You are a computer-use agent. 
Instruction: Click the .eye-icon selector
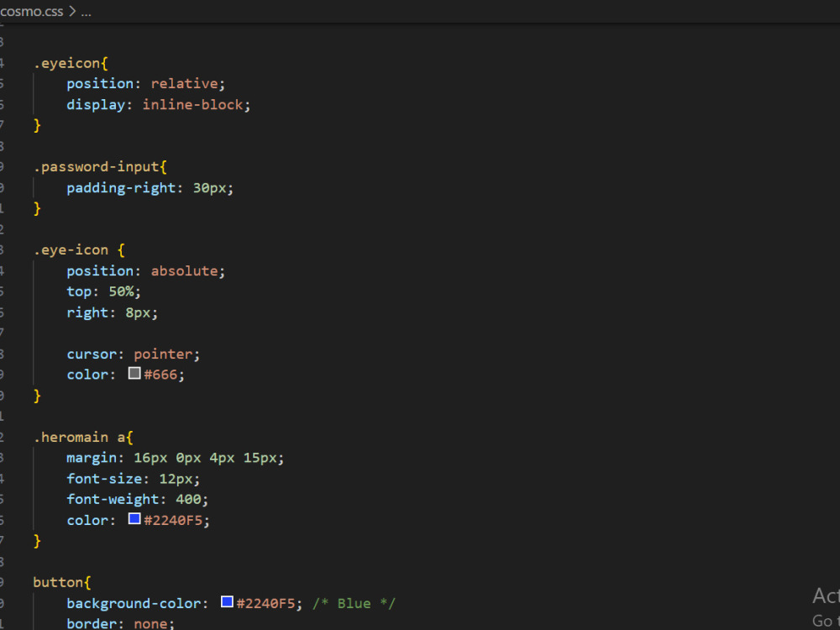click(79, 250)
